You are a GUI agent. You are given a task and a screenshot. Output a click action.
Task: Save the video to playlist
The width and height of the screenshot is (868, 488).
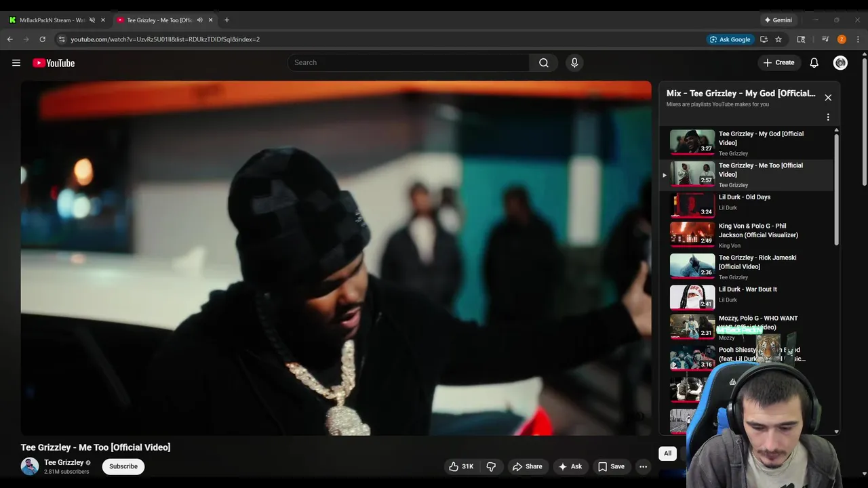pos(611,466)
